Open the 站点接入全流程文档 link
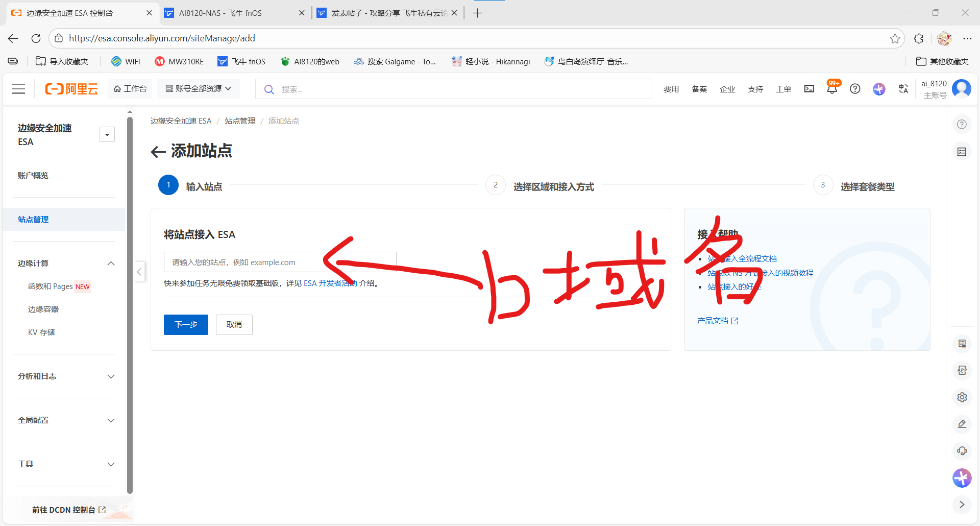The width and height of the screenshot is (980, 526). [741, 258]
